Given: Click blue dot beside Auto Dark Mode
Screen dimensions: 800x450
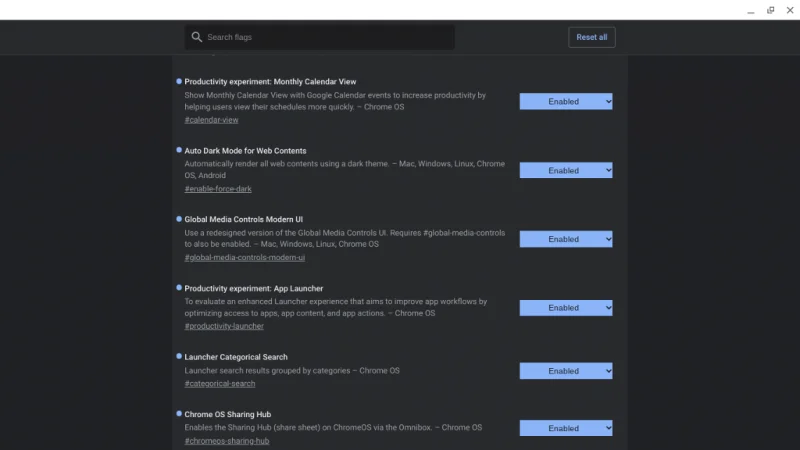Looking at the screenshot, I should click(x=179, y=150).
